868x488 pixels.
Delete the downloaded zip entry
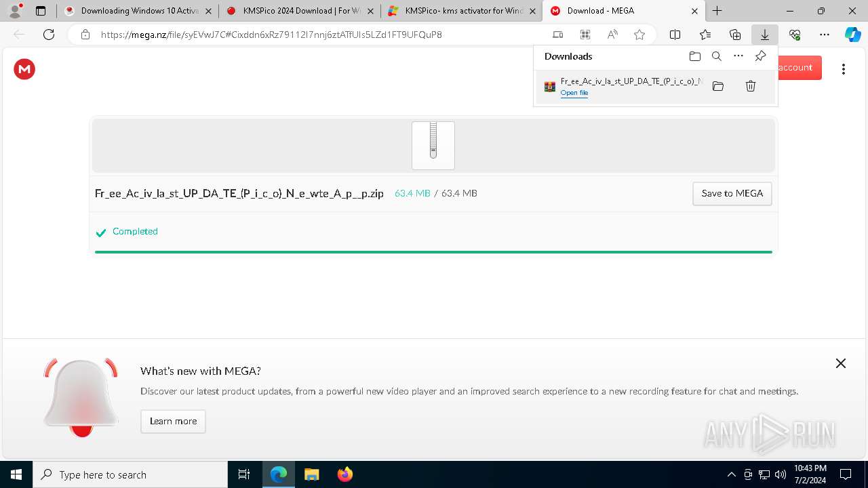tap(751, 86)
